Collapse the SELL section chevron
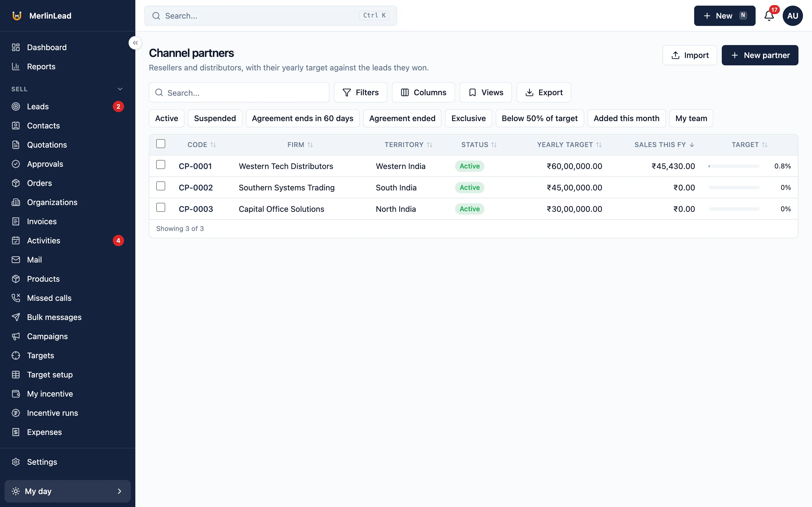This screenshot has width=812, height=507. [x=120, y=89]
